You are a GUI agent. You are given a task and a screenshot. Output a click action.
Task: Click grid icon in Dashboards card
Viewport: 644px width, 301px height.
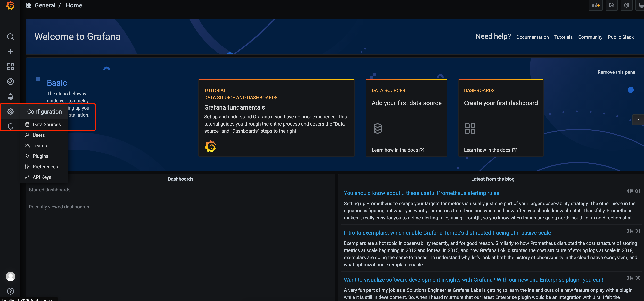470,129
